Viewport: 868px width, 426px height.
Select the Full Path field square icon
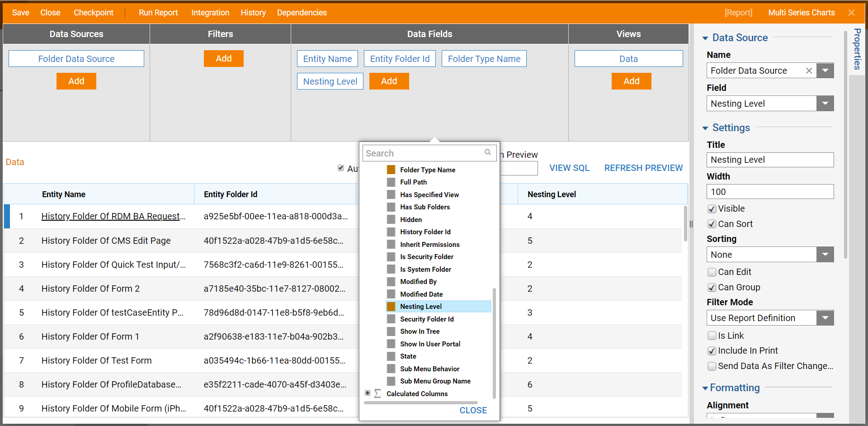[391, 182]
